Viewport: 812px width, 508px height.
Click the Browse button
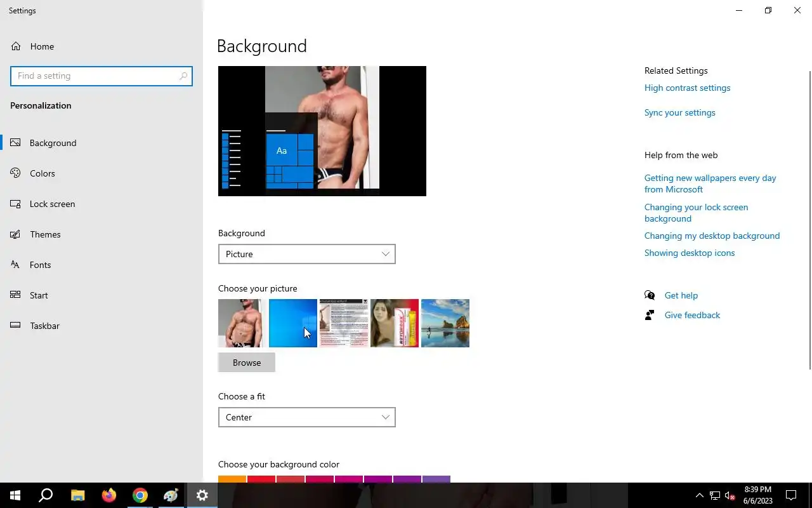(x=247, y=363)
